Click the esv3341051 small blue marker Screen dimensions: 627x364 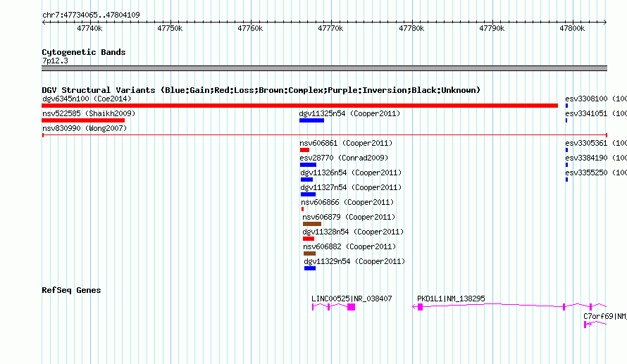566,120
